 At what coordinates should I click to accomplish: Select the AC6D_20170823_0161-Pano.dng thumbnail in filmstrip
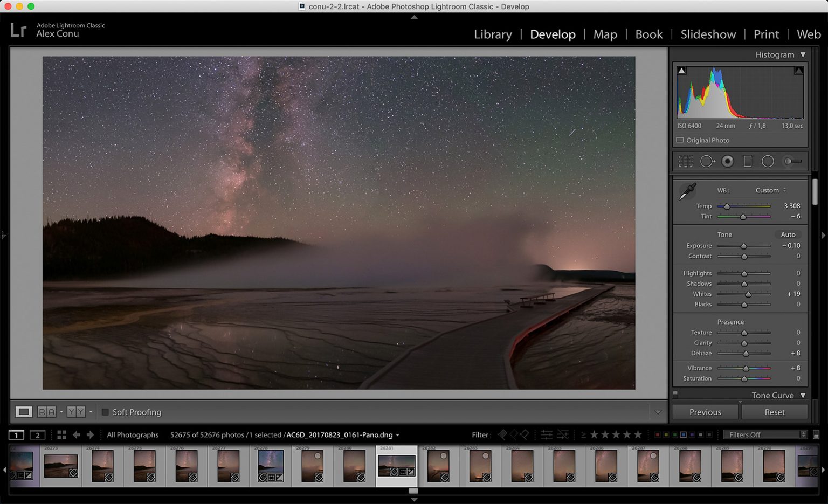(x=396, y=465)
